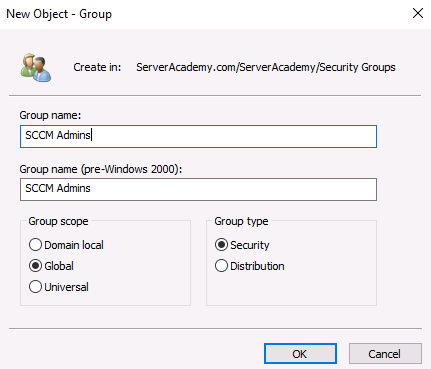Cancel the new group dialog
431x369 pixels.
pyautogui.click(x=385, y=354)
